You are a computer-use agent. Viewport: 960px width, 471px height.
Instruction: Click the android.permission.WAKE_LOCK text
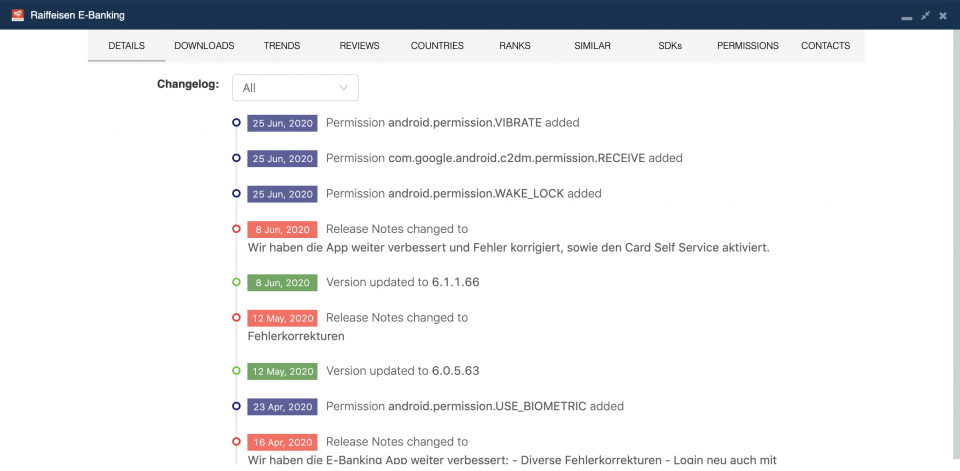pyautogui.click(x=476, y=194)
